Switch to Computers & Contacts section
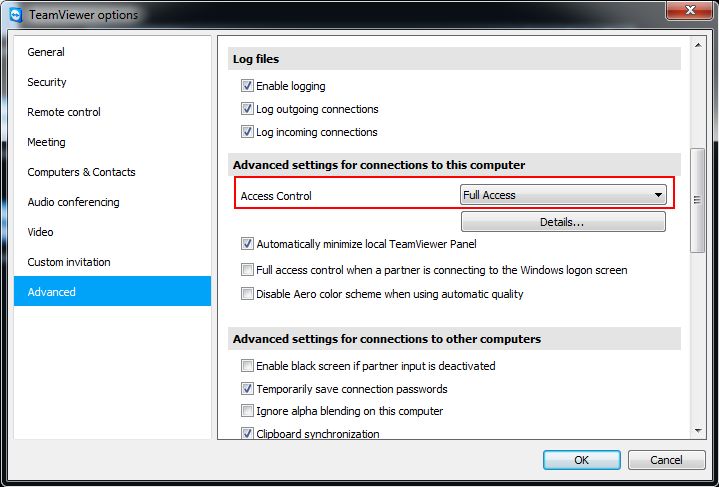Viewport: 719px width, 487px height. [x=81, y=172]
